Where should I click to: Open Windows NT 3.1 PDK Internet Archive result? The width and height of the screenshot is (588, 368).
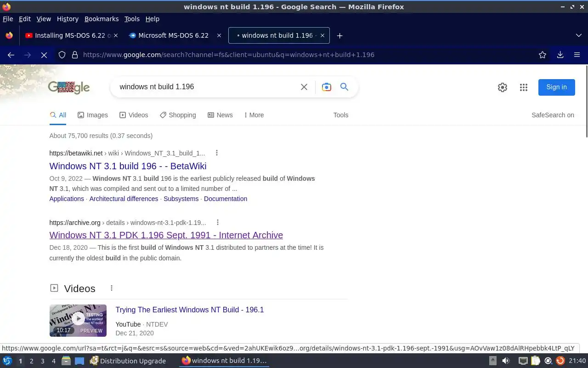166,235
